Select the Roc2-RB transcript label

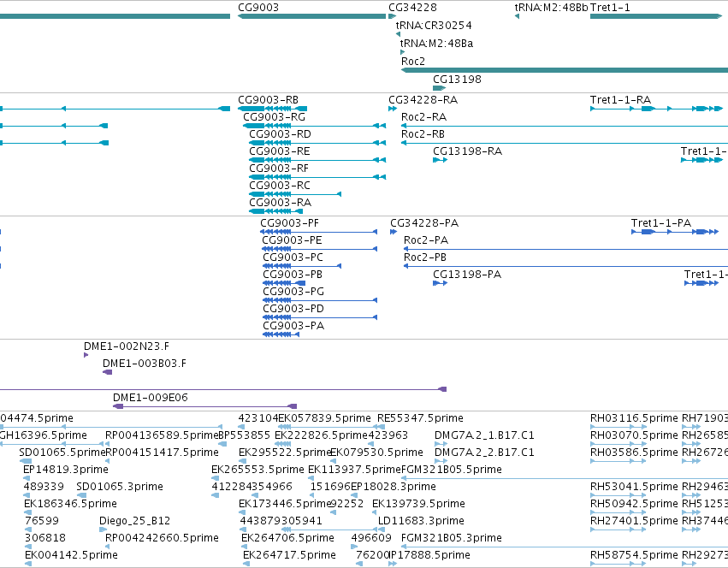423,134
